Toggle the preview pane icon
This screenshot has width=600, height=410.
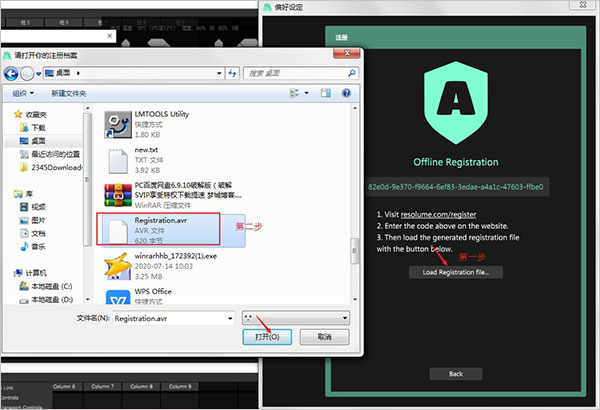(x=326, y=93)
